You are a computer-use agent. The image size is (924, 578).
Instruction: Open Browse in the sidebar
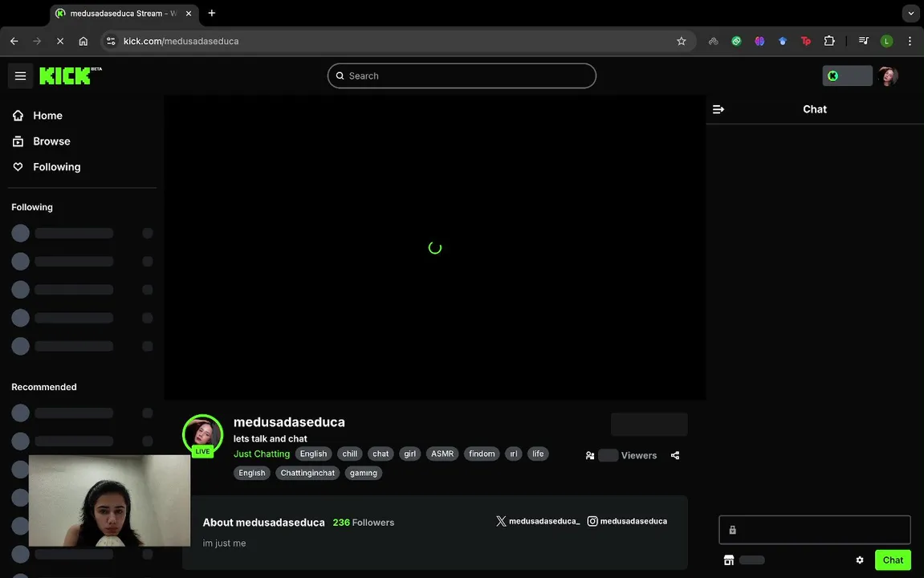51,141
